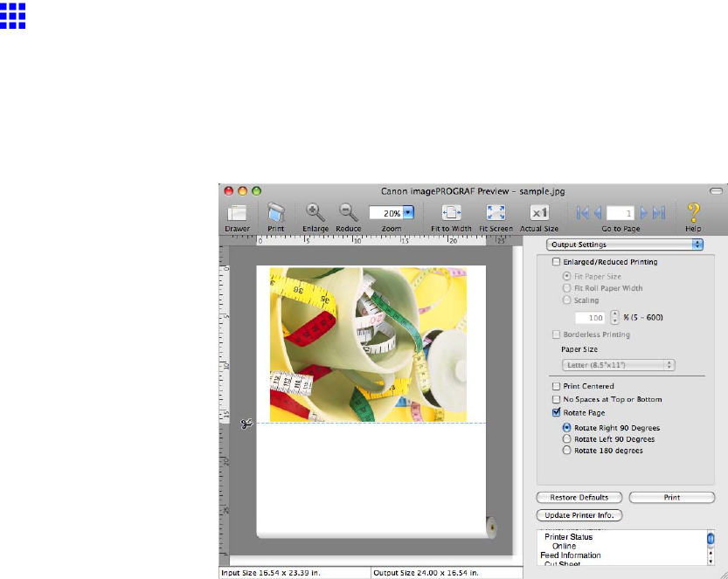Screen dimensions: 728x579
Task: Click the scissors cut-line marker
Action: coord(246,424)
